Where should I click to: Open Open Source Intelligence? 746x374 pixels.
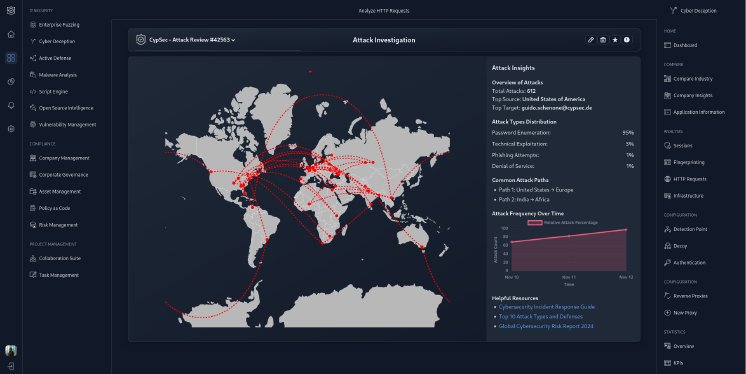click(x=61, y=108)
